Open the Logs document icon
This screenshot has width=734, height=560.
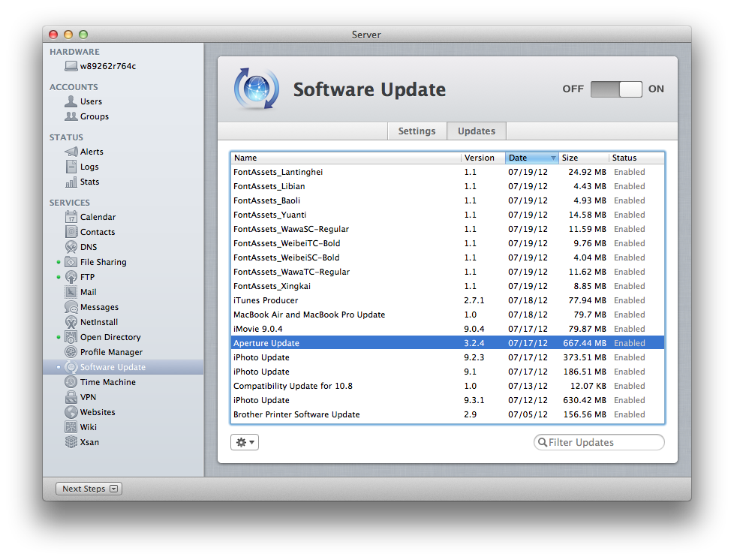(x=71, y=167)
